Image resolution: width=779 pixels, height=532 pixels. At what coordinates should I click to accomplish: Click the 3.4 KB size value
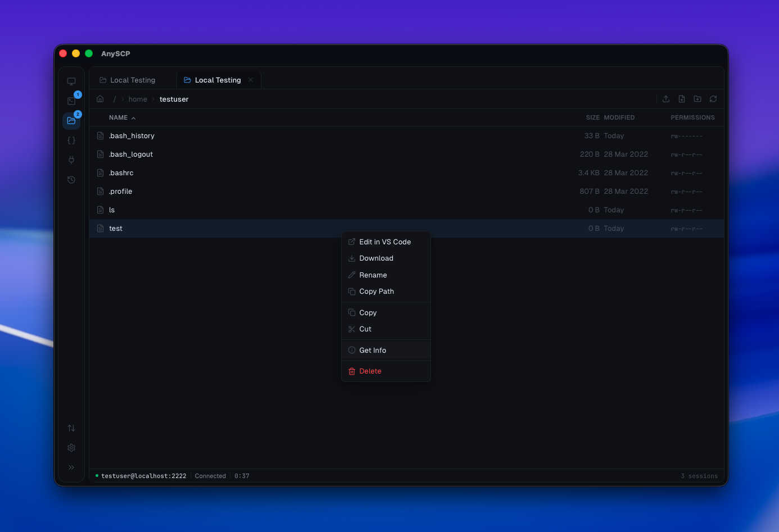(588, 173)
